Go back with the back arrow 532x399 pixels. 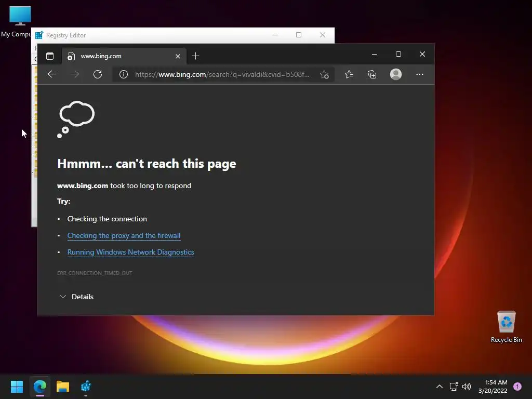(x=52, y=74)
